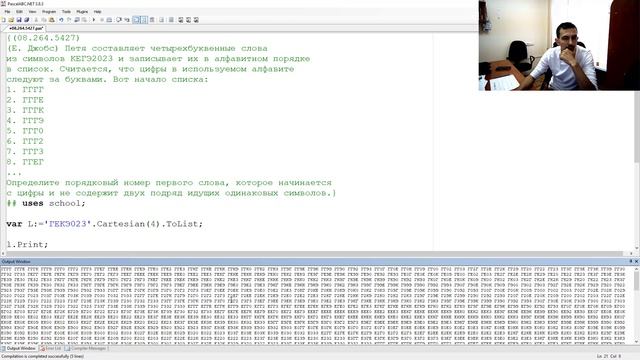Click comment line '5. ГГГ0'
This screenshot has height=360, width=640.
tap(25, 131)
